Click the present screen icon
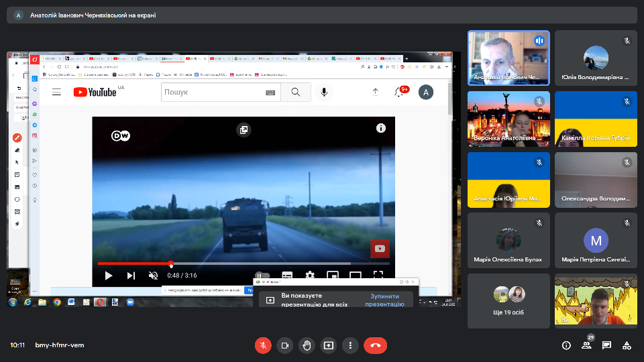644x362 pixels. [328, 345]
